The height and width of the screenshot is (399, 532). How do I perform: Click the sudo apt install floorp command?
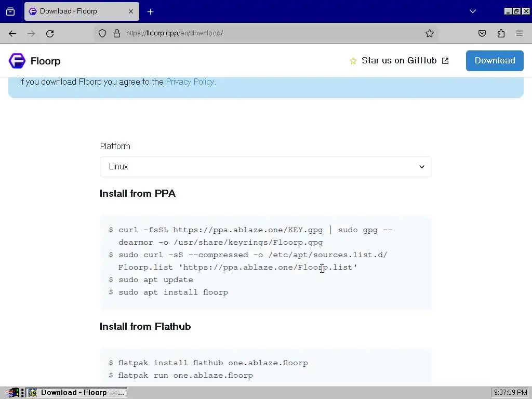point(173,292)
